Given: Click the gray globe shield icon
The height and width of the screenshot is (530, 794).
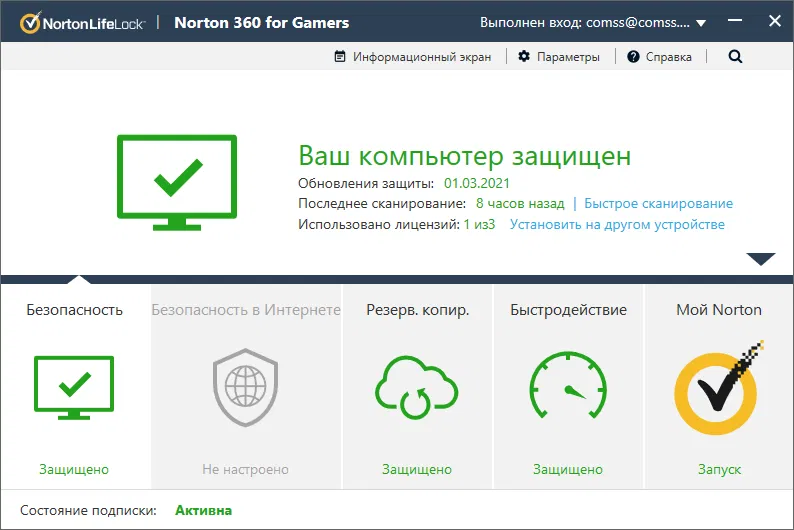Looking at the screenshot, I should 246,387.
